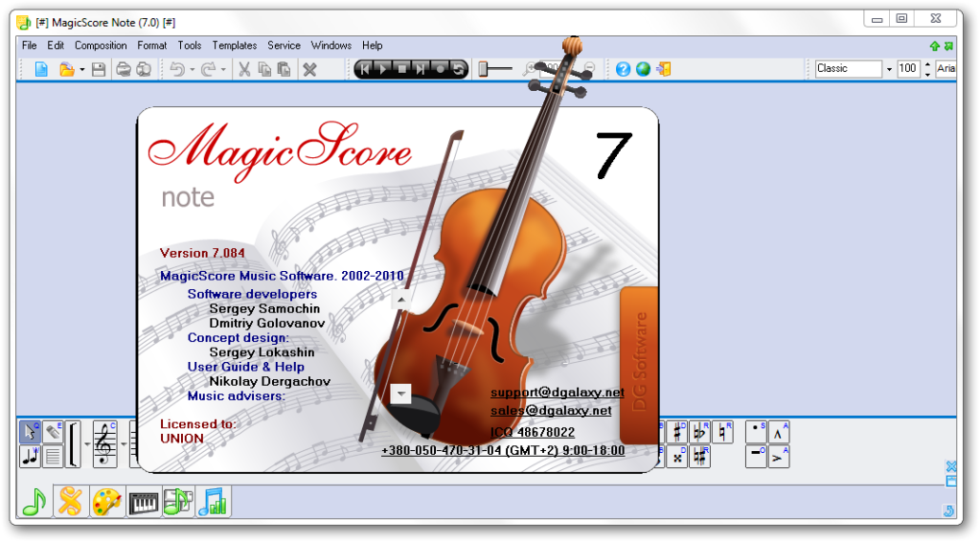Select the eraser tool

click(53, 432)
